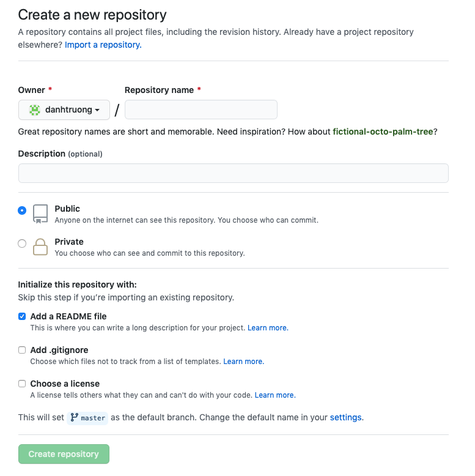Click the master branch icon label
Image resolution: width=475 pixels, height=476 pixels.
tap(88, 418)
